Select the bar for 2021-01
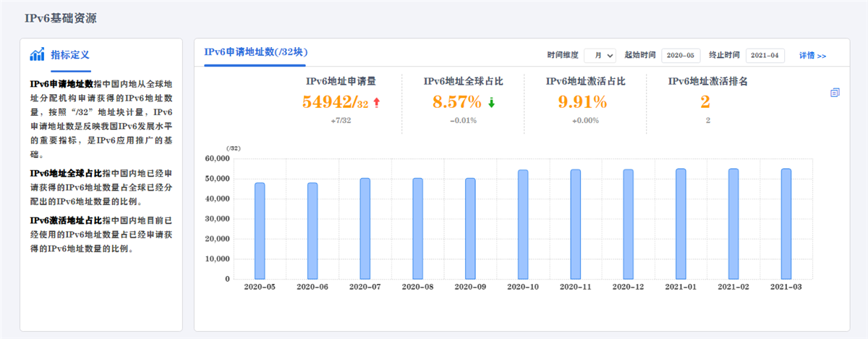868x339 pixels. point(681,223)
